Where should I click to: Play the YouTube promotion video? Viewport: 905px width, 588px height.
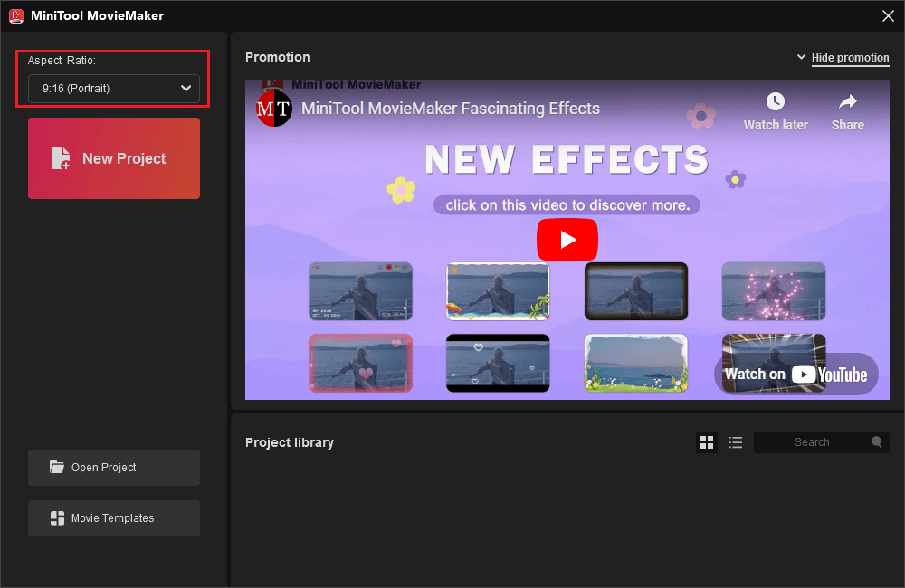click(x=567, y=240)
